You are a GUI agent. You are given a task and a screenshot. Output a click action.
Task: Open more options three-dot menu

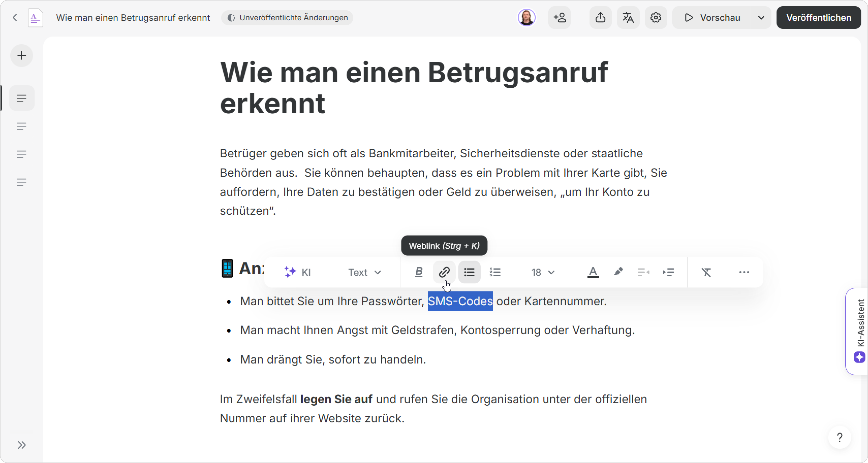(744, 272)
